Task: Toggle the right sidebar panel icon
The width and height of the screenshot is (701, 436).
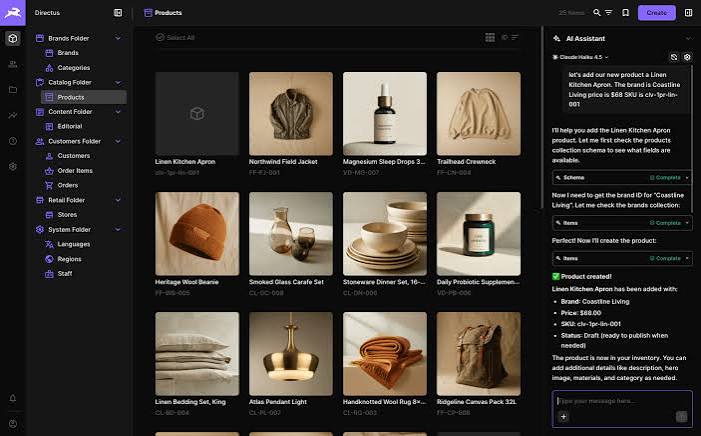Action: tap(688, 13)
